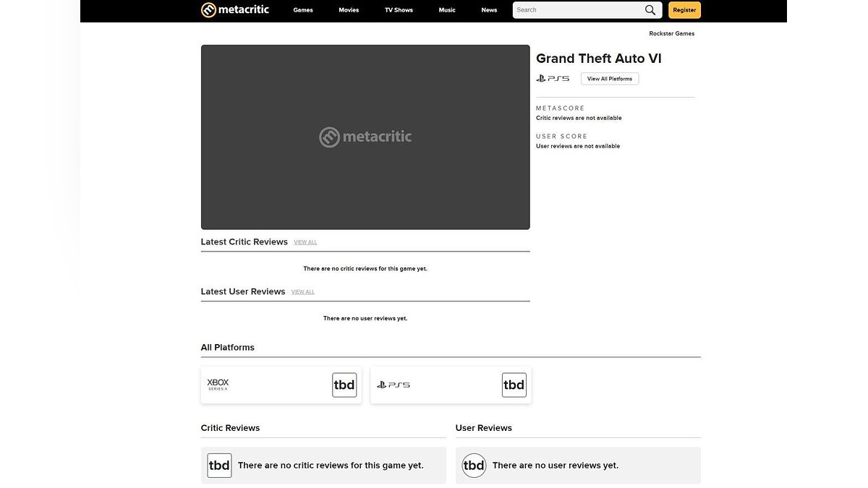Go to the TV Shows section
Screen dimensions: 868x488
tap(399, 10)
